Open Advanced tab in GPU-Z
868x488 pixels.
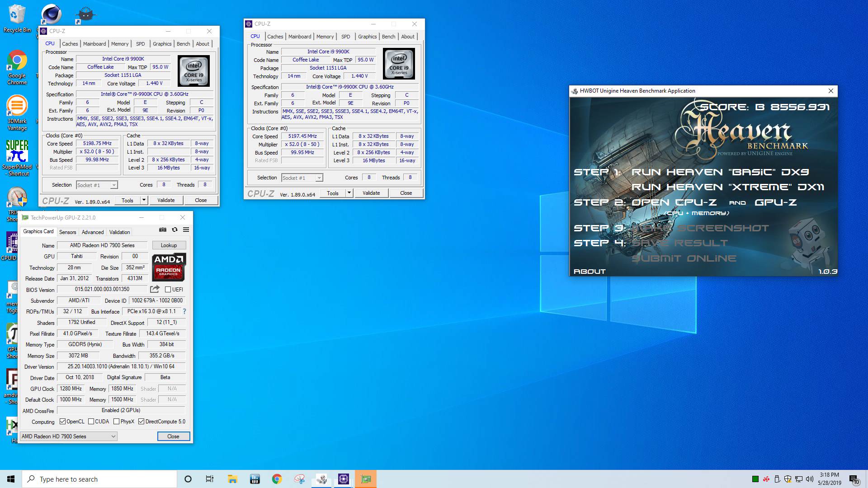[93, 232]
